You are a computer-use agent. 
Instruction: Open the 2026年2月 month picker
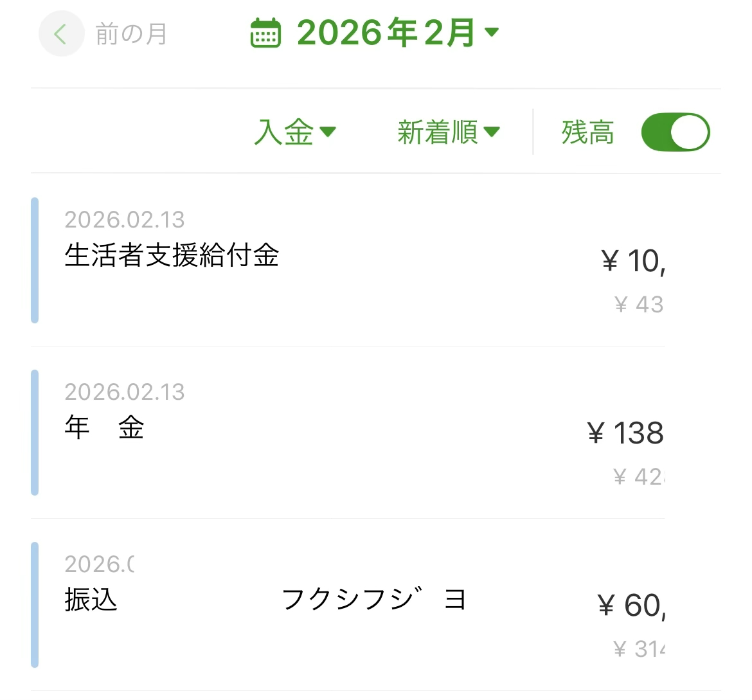click(386, 33)
